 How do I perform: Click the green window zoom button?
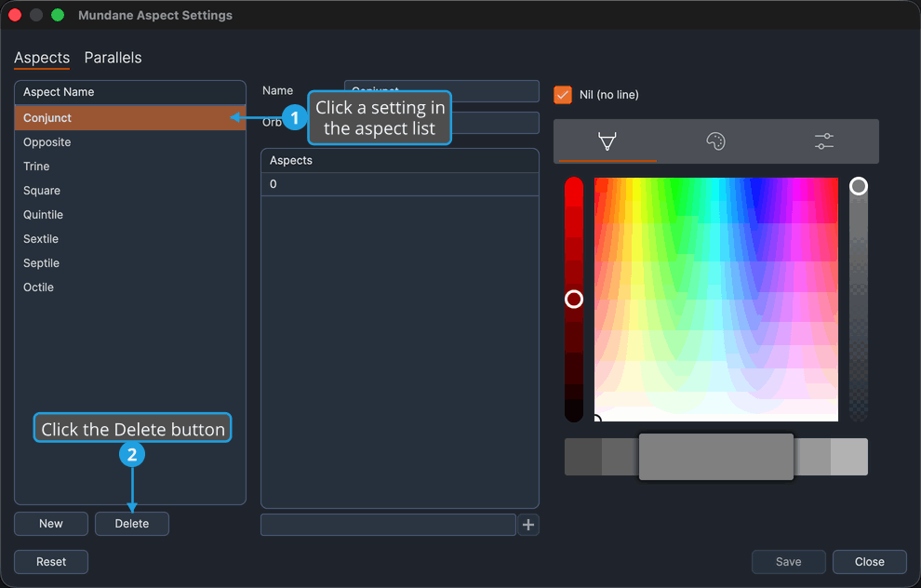[x=58, y=15]
